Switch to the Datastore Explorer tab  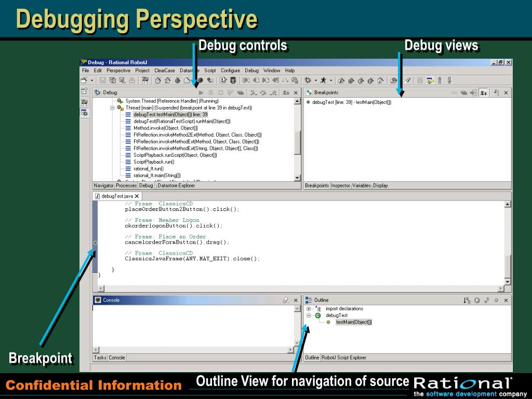(176, 185)
